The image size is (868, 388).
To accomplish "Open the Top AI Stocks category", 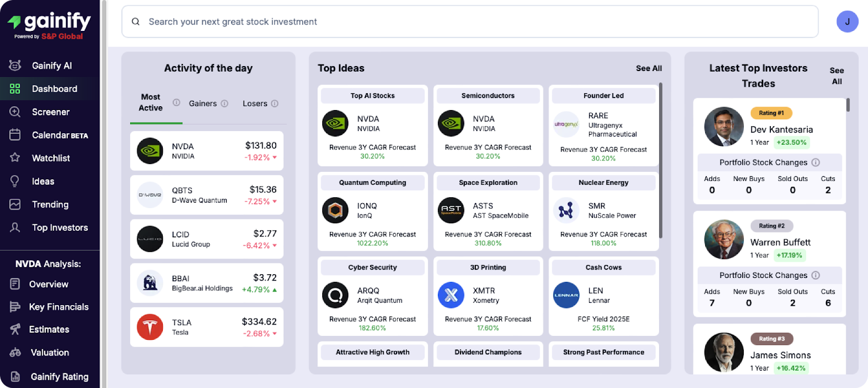I will coord(373,96).
